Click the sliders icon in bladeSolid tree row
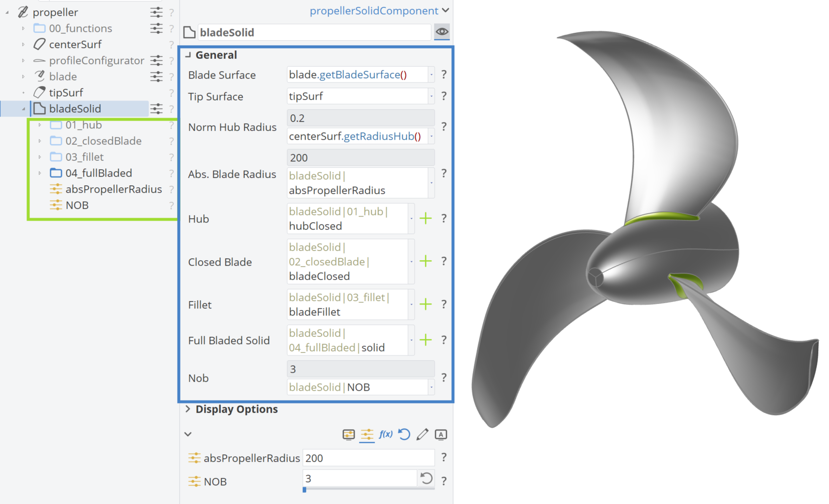 pos(156,108)
